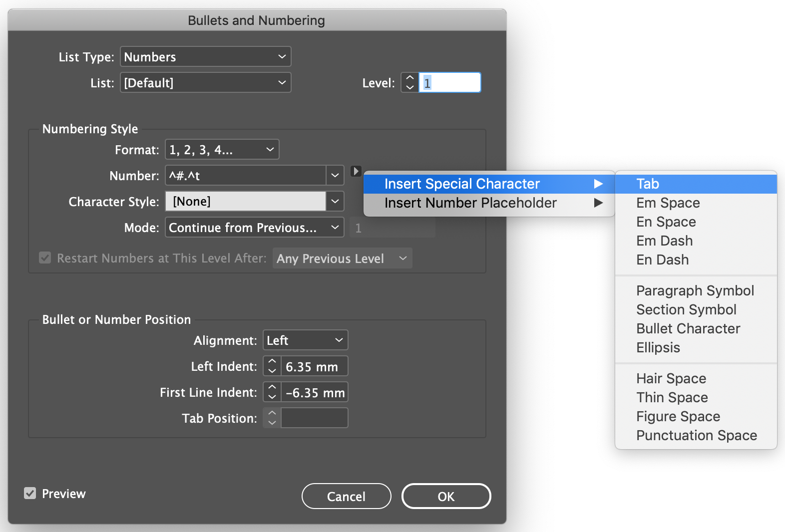Pick Bullet Character in the submenu
The height and width of the screenshot is (532, 785).
coord(688,329)
